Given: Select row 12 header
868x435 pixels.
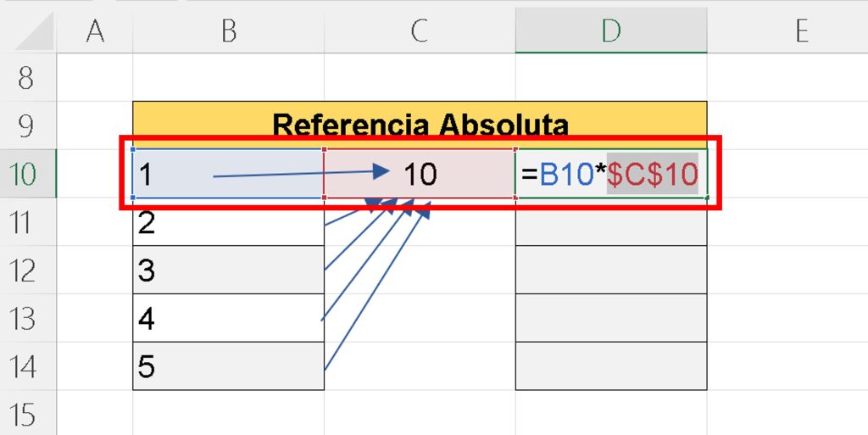Looking at the screenshot, I should click(28, 270).
